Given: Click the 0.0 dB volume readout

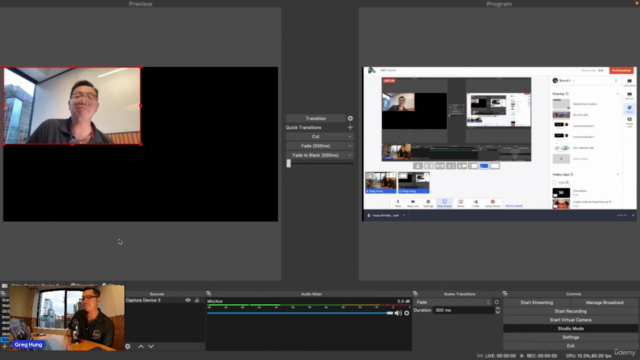Looking at the screenshot, I should [x=403, y=301].
